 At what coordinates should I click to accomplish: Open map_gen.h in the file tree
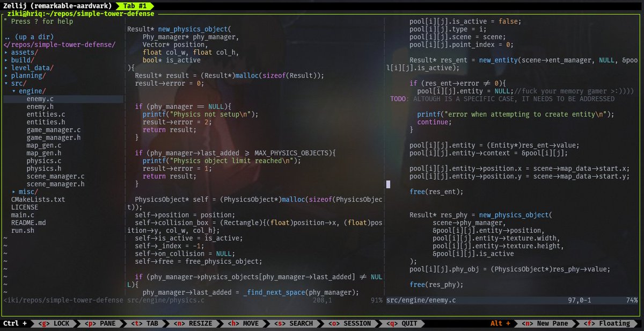tap(44, 153)
